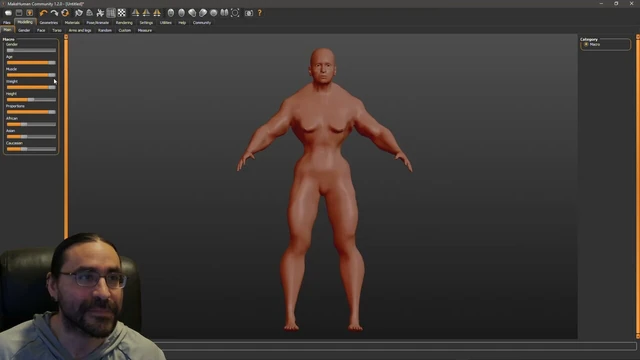The height and width of the screenshot is (360, 640).
Task: Open the Modelling tab
Action: point(25,22)
